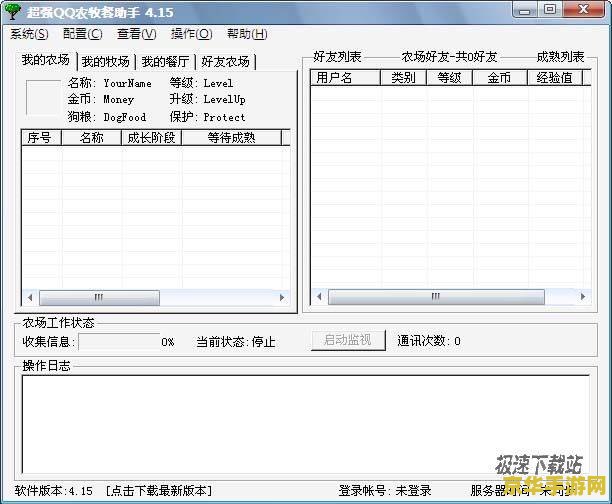
Task: Sort farm list by 序号 column
Action: 41,137
